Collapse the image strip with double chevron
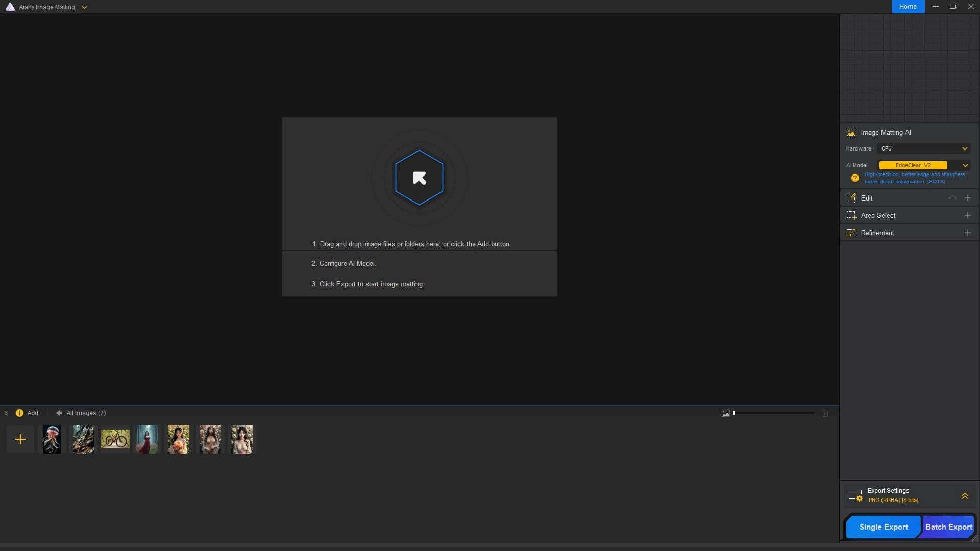Image resolution: width=980 pixels, height=551 pixels. [6, 413]
